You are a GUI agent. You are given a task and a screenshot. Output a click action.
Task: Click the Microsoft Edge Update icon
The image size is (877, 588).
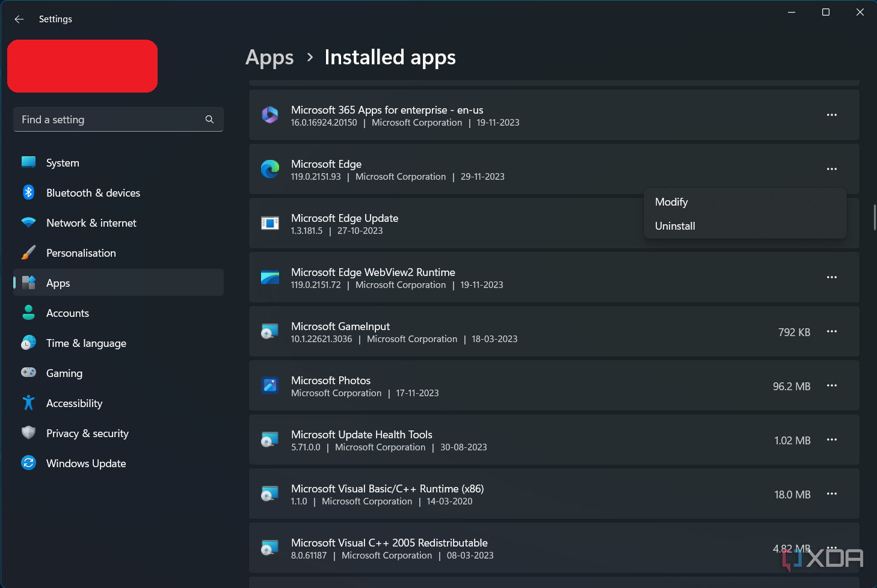point(270,223)
